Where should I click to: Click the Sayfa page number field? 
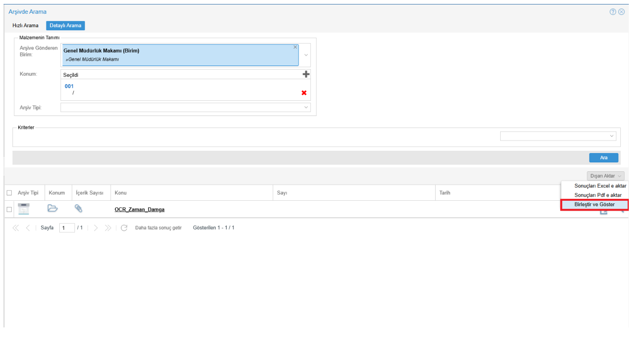point(67,228)
